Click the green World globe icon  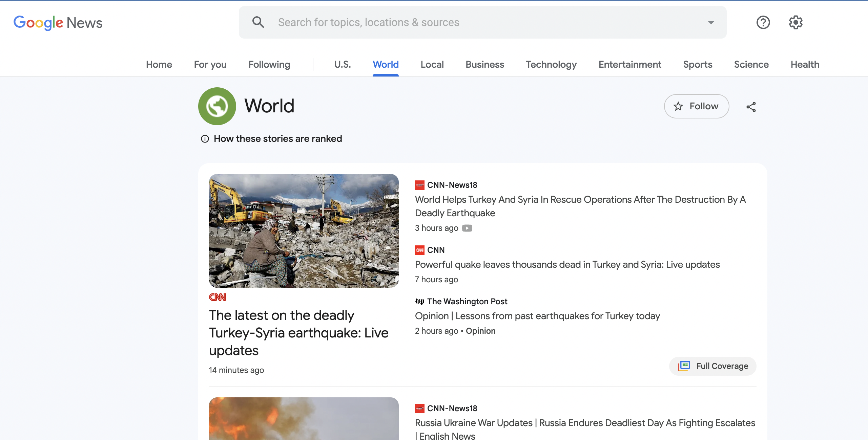point(217,106)
